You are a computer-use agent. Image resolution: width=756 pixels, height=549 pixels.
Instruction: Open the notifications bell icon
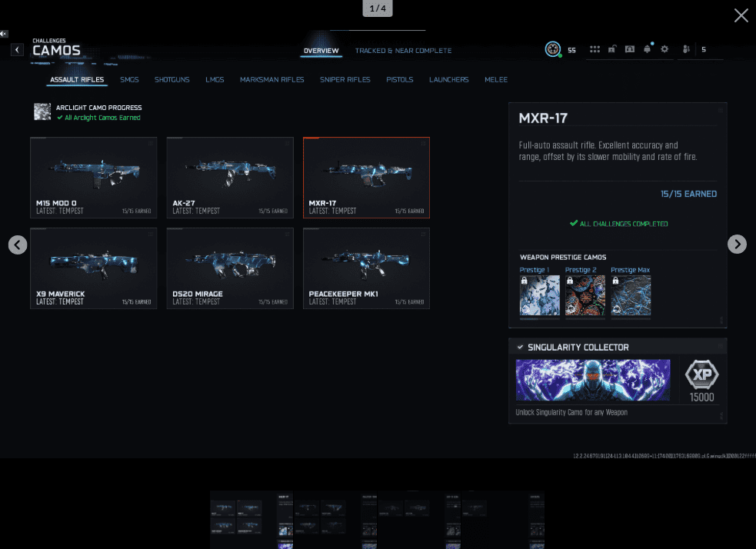647,49
